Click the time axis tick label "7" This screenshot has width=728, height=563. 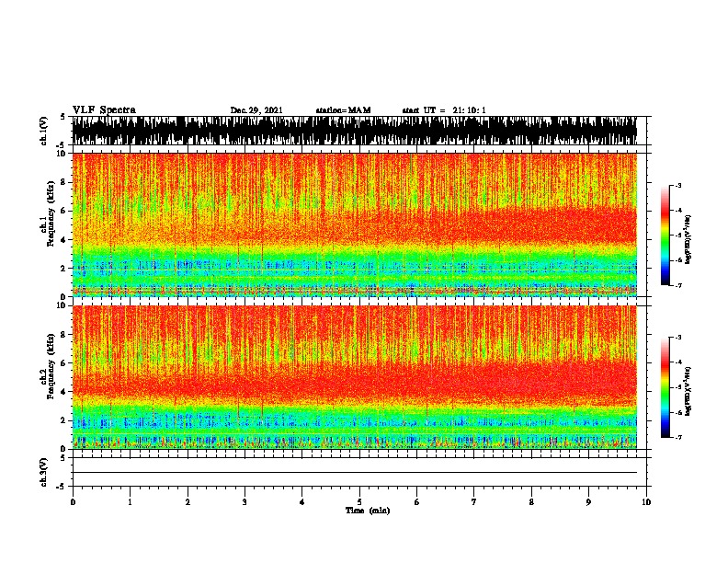coord(474,502)
